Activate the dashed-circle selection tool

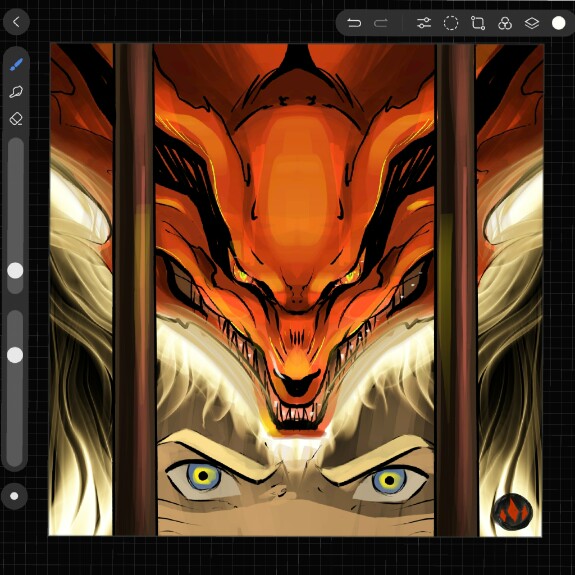451,23
